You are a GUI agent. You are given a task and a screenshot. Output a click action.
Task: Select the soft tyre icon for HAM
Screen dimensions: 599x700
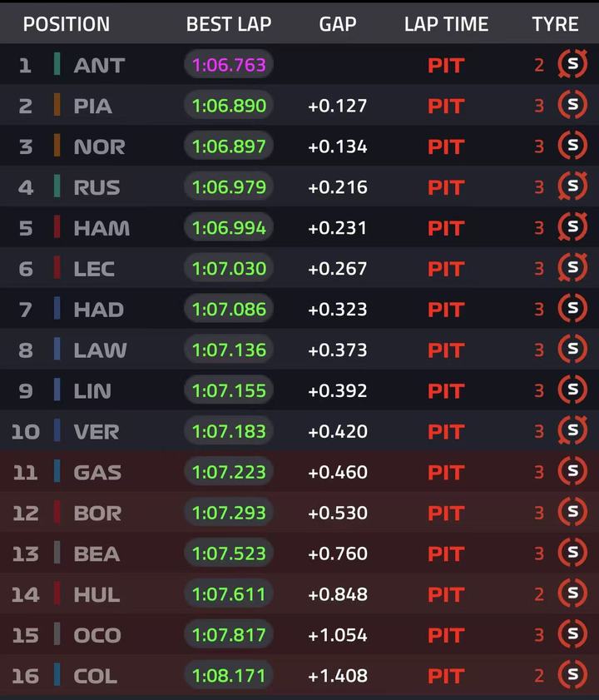572,226
